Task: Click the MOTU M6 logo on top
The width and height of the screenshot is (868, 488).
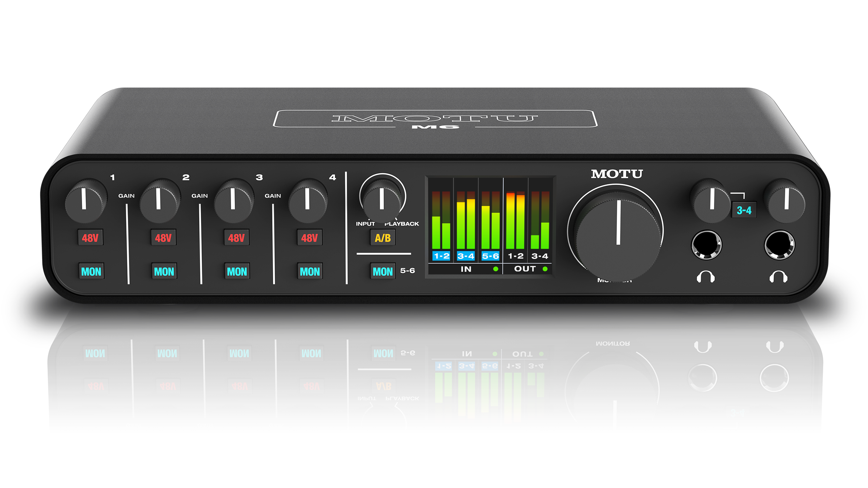Action: pyautogui.click(x=435, y=119)
